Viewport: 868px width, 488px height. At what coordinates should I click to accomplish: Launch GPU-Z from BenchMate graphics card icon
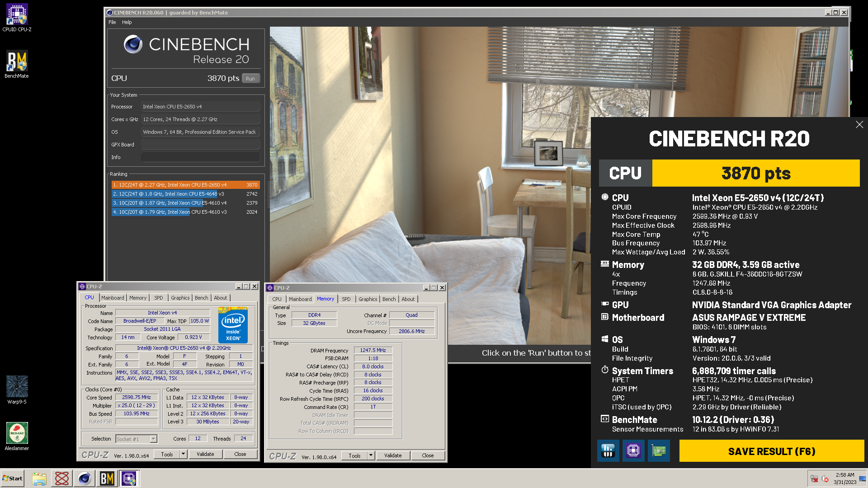(x=659, y=450)
